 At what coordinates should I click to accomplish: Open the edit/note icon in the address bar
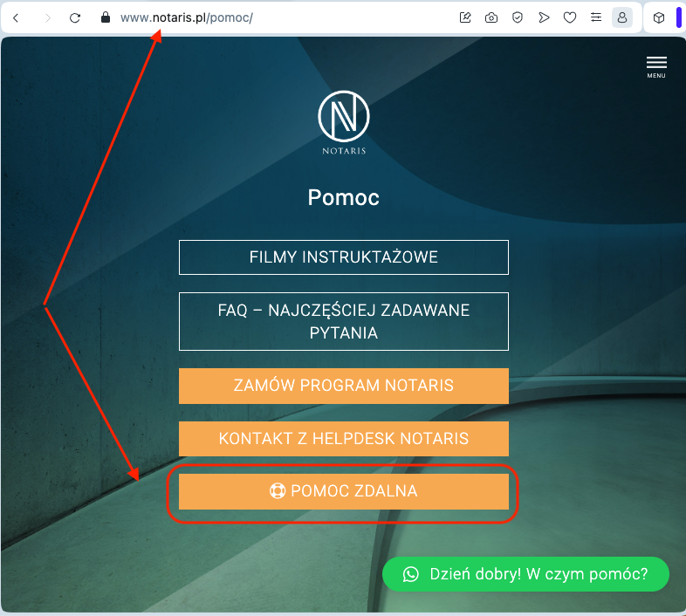click(x=465, y=17)
